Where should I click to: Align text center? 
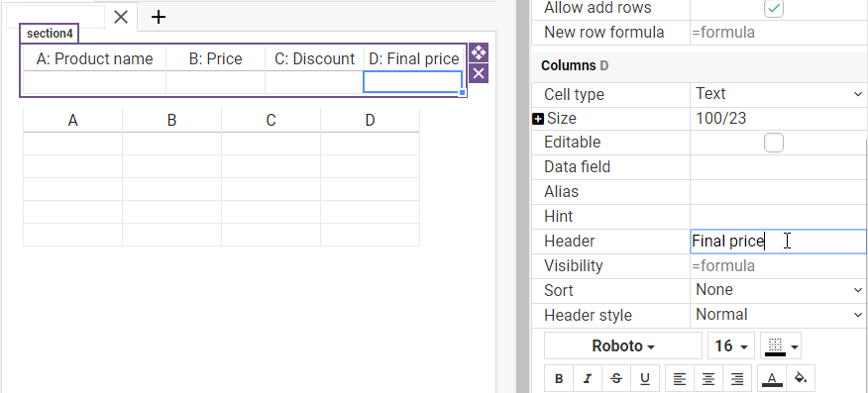pyautogui.click(x=708, y=378)
